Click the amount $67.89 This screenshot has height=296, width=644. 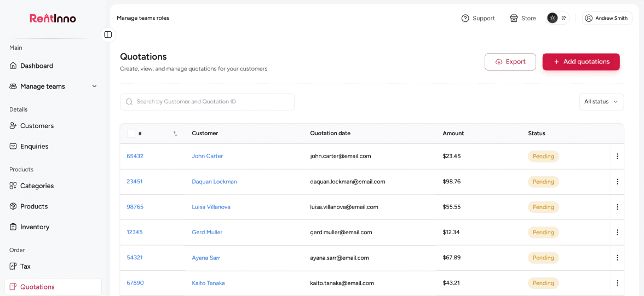452,258
